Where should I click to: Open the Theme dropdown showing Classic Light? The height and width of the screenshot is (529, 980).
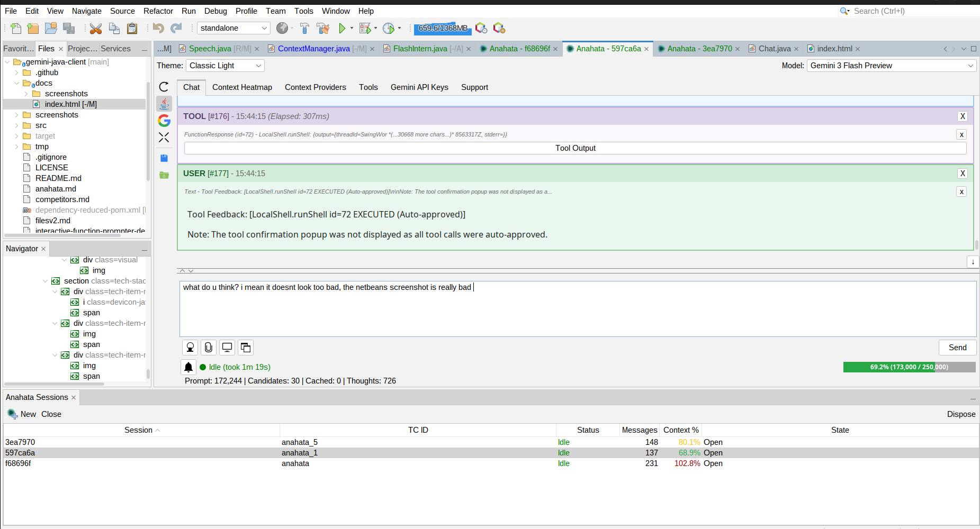point(225,66)
